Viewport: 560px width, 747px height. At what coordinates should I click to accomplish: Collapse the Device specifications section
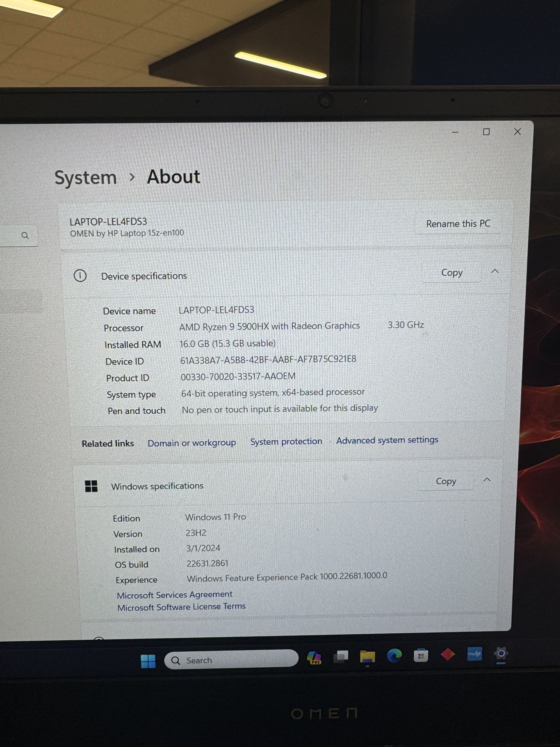[x=495, y=271]
